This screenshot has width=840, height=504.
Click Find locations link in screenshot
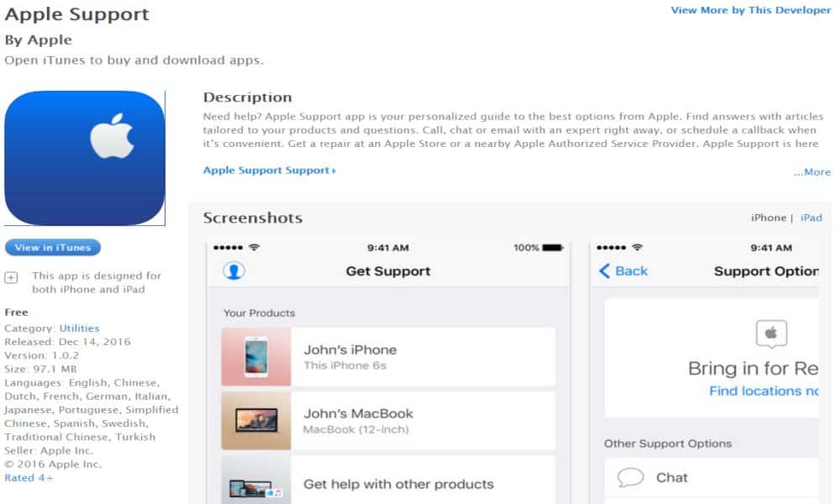pyautogui.click(x=764, y=391)
